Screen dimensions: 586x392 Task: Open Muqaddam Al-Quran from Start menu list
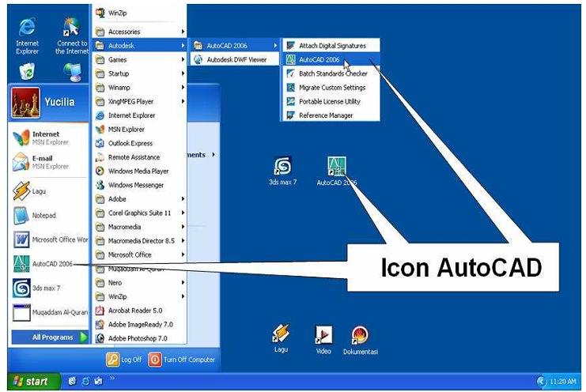tap(48, 312)
